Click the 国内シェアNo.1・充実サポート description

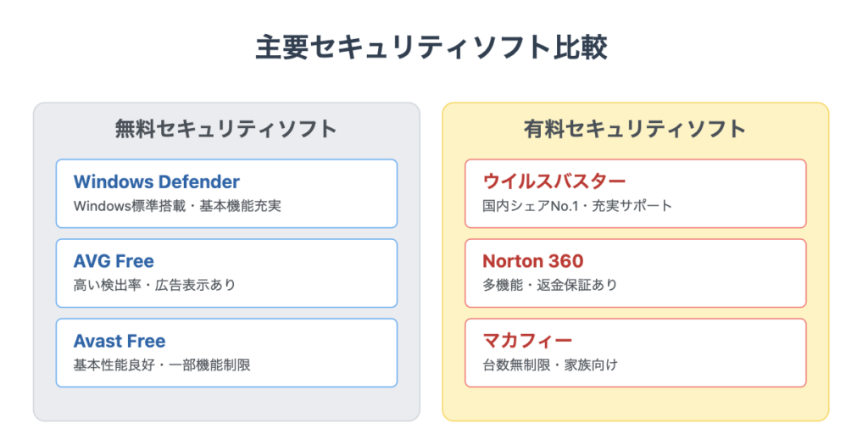point(577,206)
